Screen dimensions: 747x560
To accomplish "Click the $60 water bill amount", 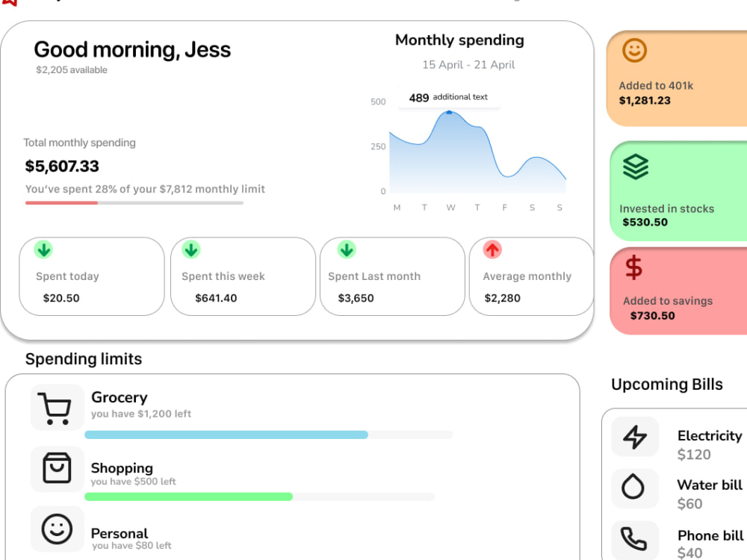I will pyautogui.click(x=689, y=504).
